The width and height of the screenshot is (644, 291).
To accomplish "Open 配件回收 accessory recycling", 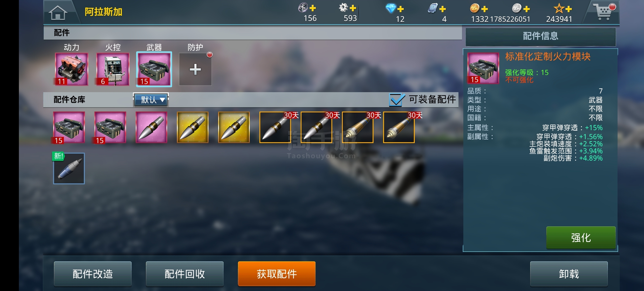I will (184, 274).
